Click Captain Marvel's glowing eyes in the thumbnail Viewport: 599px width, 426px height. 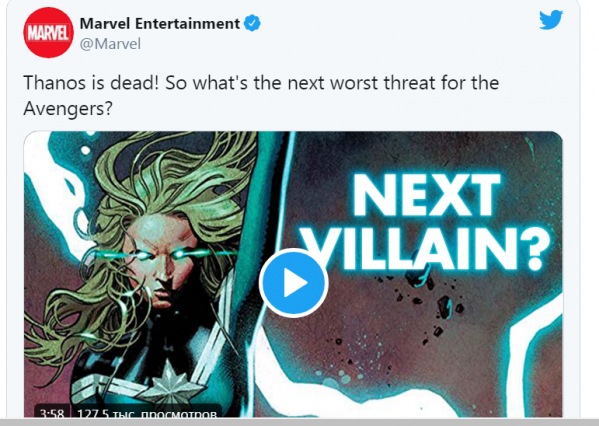160,255
